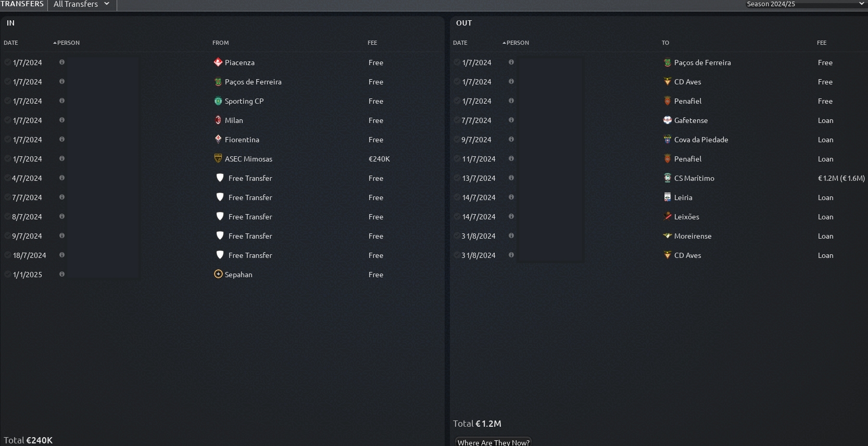Click the Cova da Piedade badge

coord(668,140)
